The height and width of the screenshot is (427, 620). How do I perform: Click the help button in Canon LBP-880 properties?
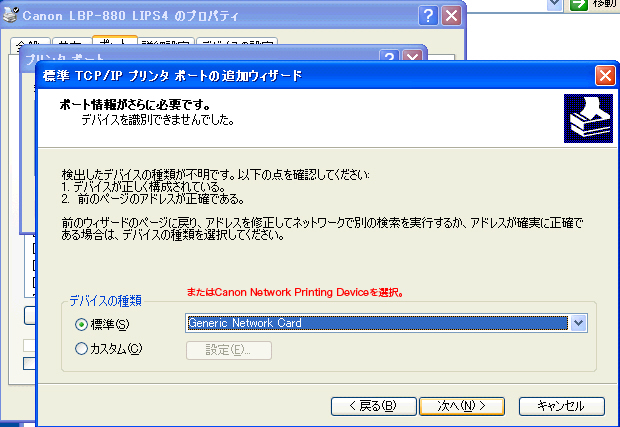tap(428, 16)
